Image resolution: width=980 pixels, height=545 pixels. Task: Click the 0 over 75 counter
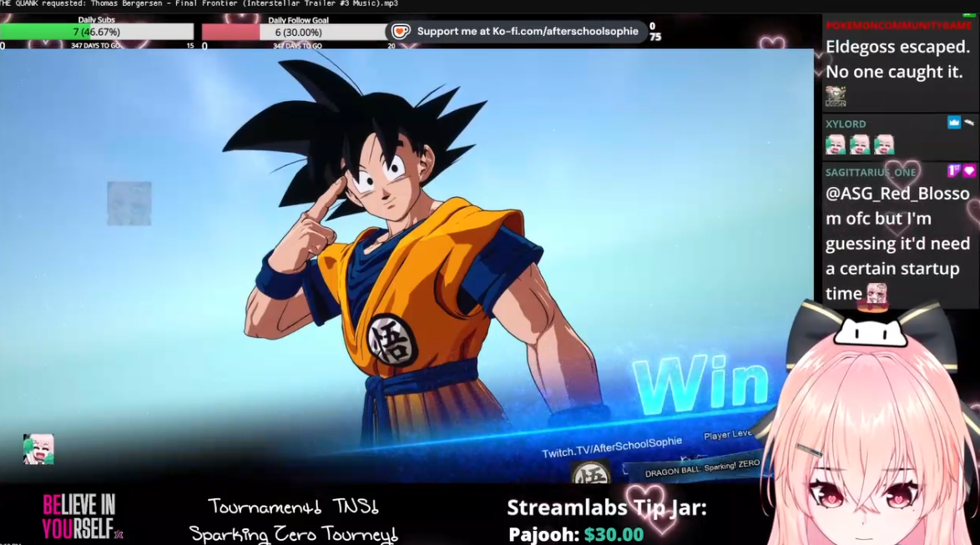pyautogui.click(x=654, y=31)
